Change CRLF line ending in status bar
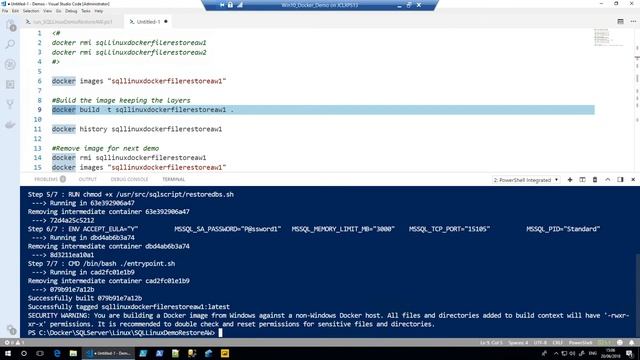The height and width of the screenshot is (360, 640). pos(557,342)
